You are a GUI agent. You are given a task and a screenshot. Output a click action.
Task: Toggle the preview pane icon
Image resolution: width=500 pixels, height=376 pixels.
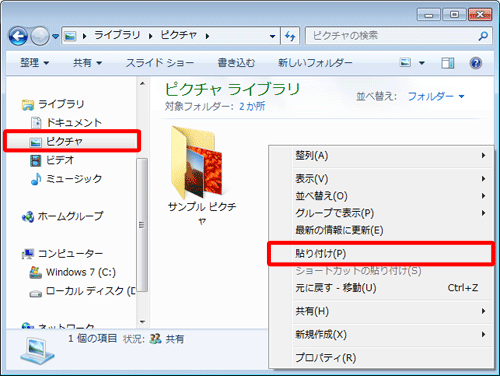pos(448,63)
